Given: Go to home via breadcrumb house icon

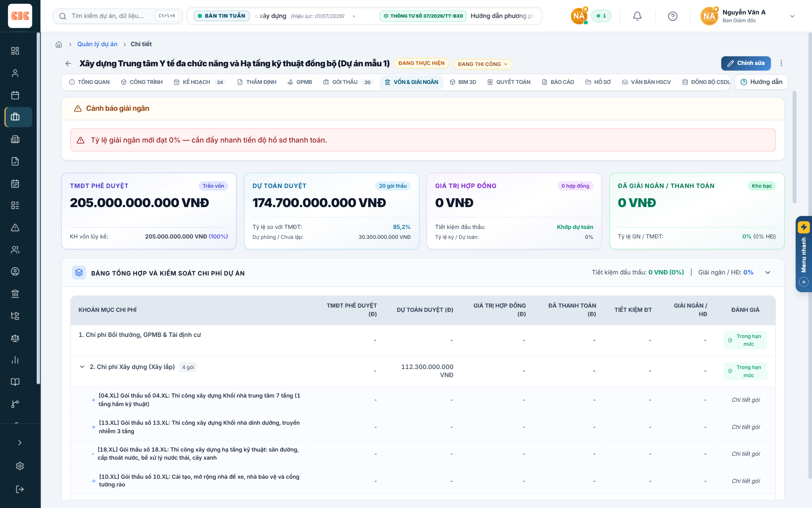Looking at the screenshot, I should [59, 44].
